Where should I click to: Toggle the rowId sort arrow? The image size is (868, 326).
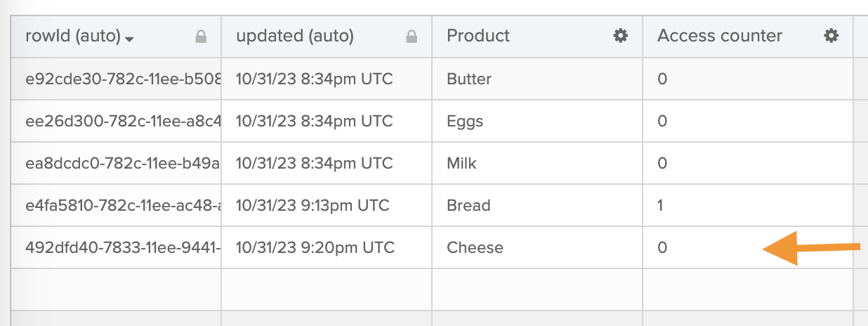coord(129,39)
